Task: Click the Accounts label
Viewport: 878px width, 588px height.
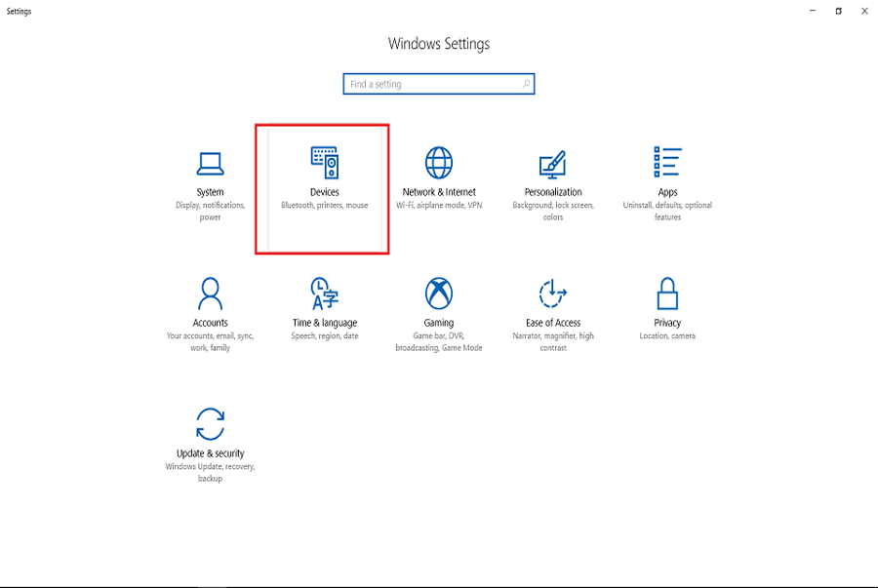Action: (x=210, y=323)
